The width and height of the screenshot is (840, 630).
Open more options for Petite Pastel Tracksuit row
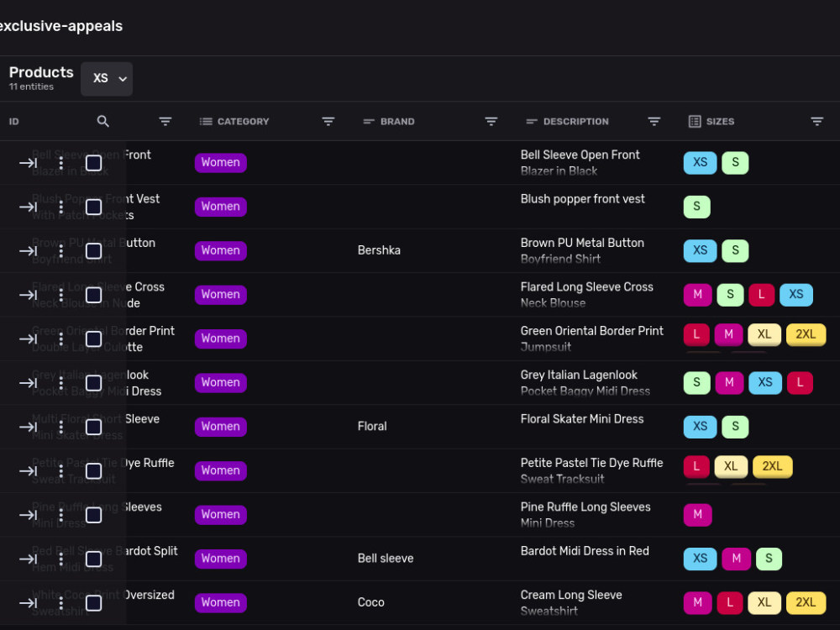[x=61, y=471]
